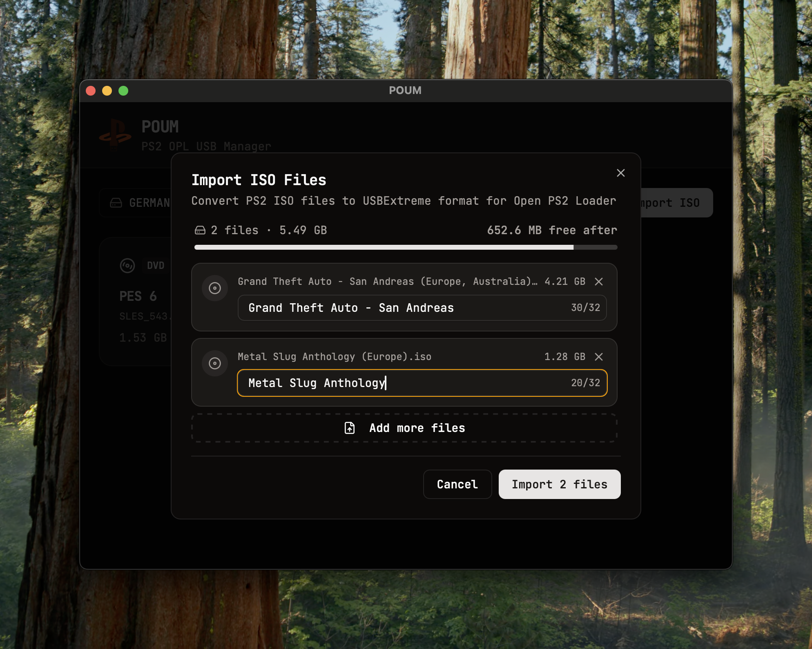
Task: Click the DVD disc icon on PES 6 card
Action: 127,266
